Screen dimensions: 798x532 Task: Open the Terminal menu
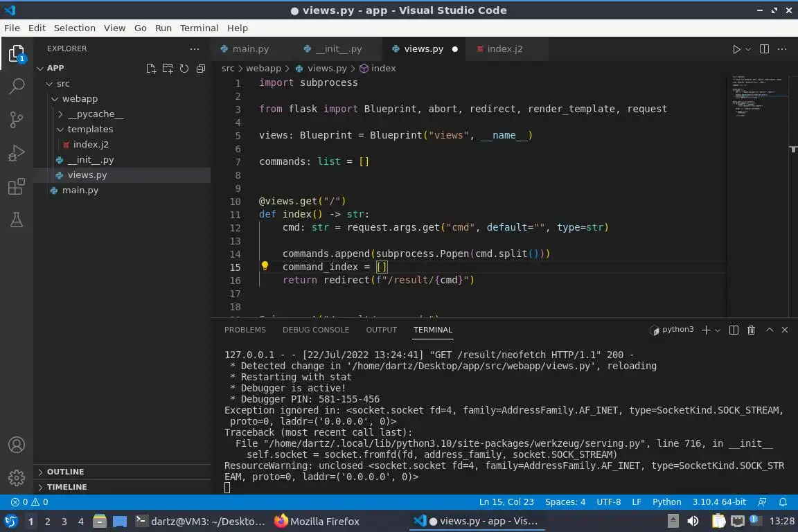pos(199,28)
